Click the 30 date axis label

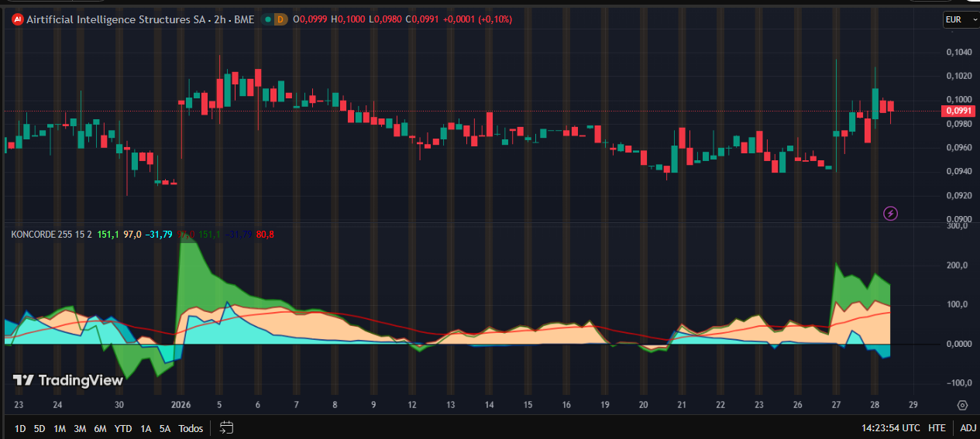click(x=119, y=405)
